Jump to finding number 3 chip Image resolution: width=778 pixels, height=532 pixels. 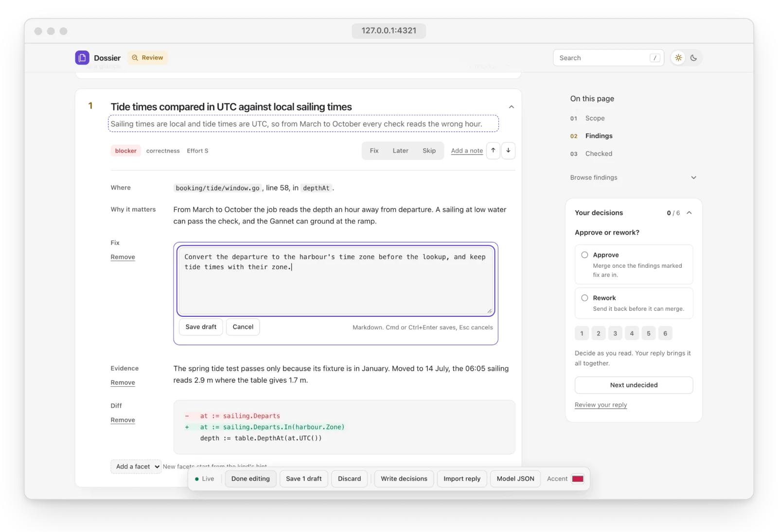coord(615,333)
